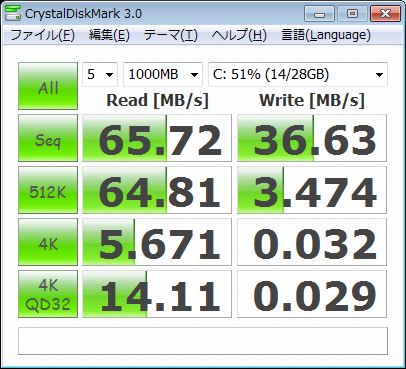Open the ヘルプ(H) menu

point(239,35)
